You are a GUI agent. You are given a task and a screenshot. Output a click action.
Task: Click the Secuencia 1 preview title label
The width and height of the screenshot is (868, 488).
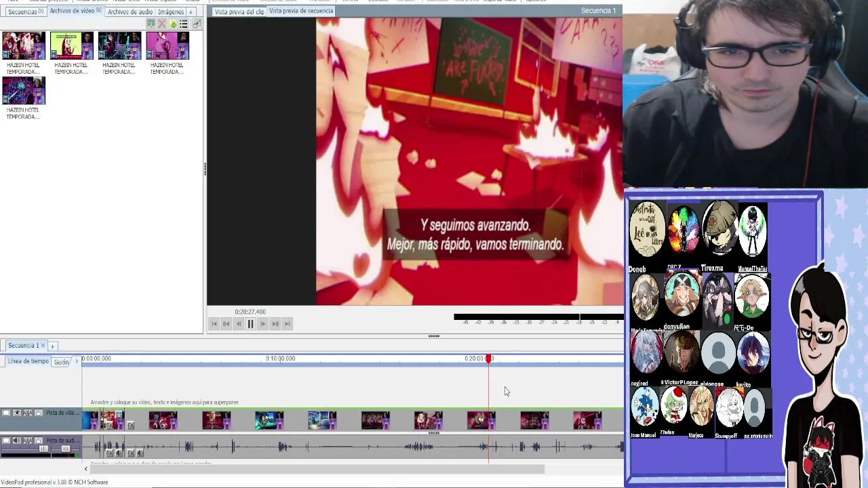598,10
